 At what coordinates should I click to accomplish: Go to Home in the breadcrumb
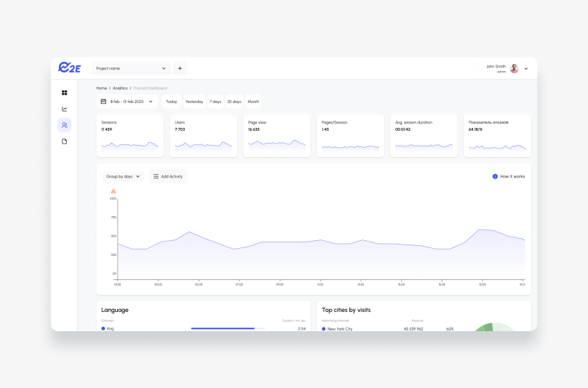[x=102, y=88]
